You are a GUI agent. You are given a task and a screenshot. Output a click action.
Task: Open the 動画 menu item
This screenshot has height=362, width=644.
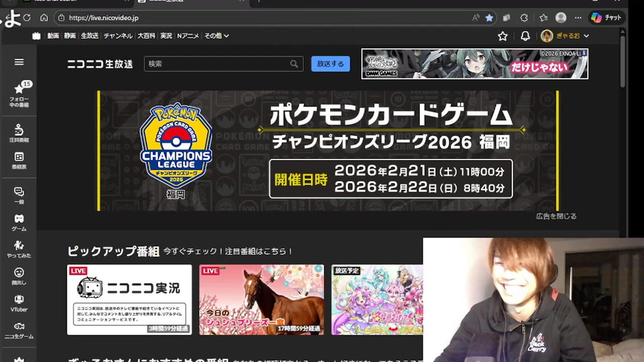53,36
